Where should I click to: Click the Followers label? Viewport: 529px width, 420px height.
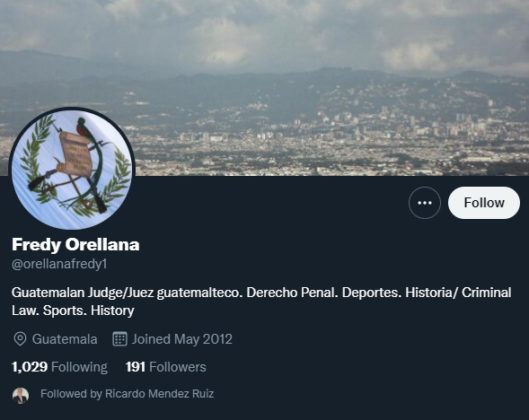[x=177, y=367]
